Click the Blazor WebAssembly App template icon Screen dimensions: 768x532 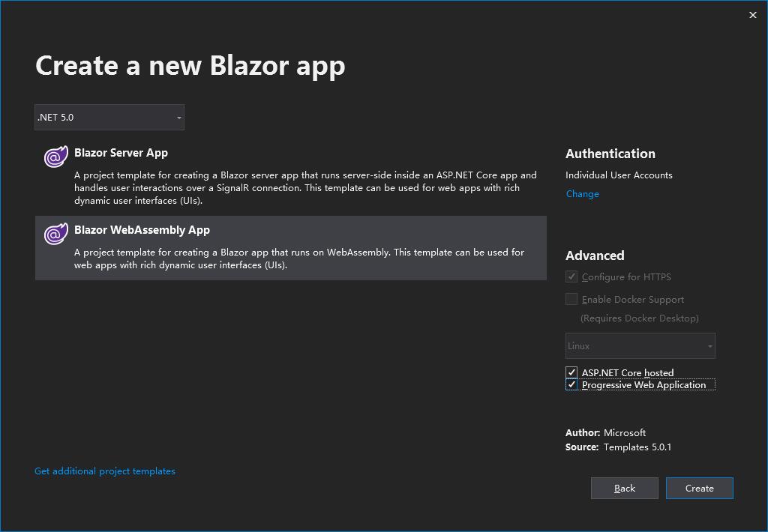pyautogui.click(x=55, y=235)
